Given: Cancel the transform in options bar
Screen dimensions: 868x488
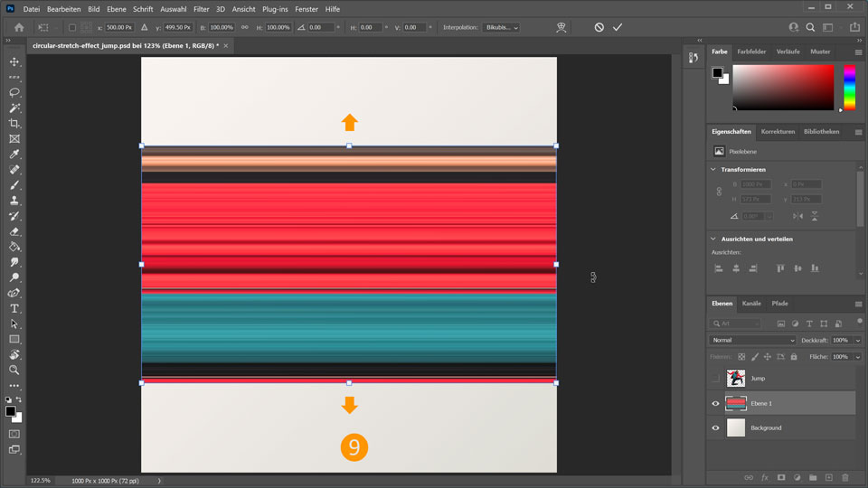Looking at the screenshot, I should [x=599, y=27].
